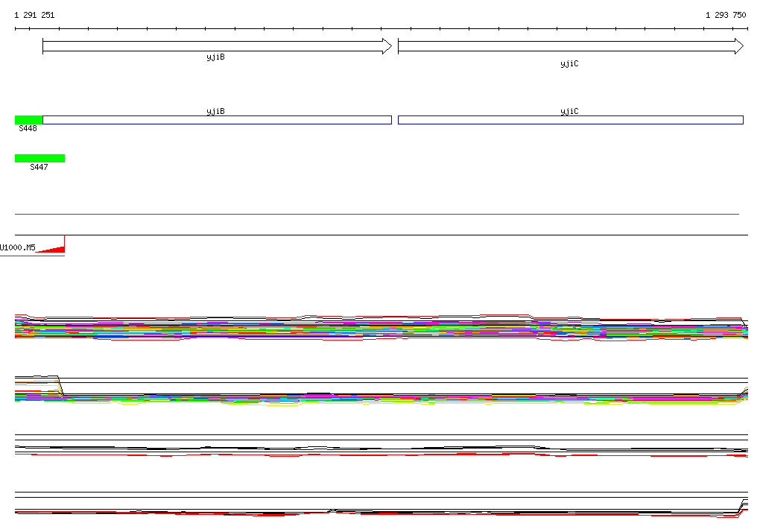The height and width of the screenshot is (532, 763).
Task: Click the U1000.M5 label
Action: 18,247
